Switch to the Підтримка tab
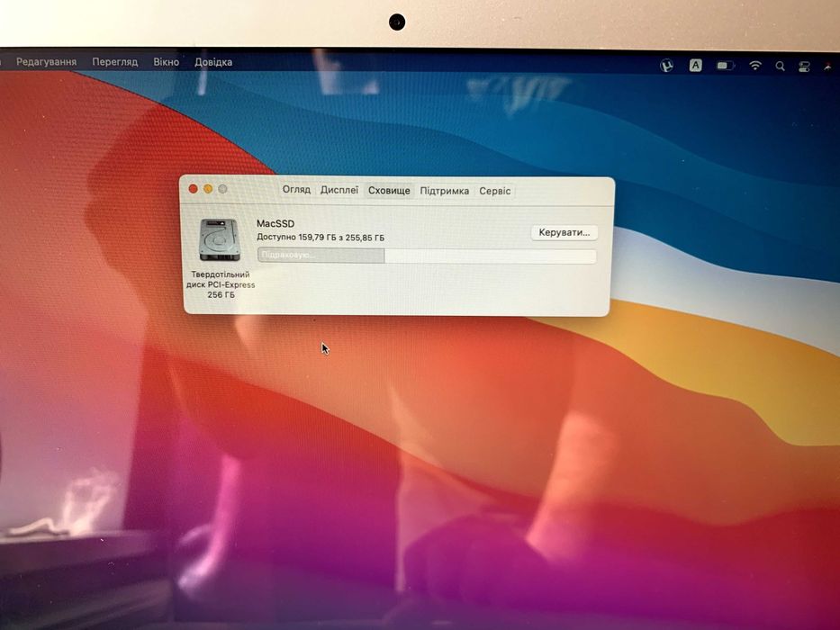Image resolution: width=840 pixels, height=630 pixels. (x=444, y=191)
